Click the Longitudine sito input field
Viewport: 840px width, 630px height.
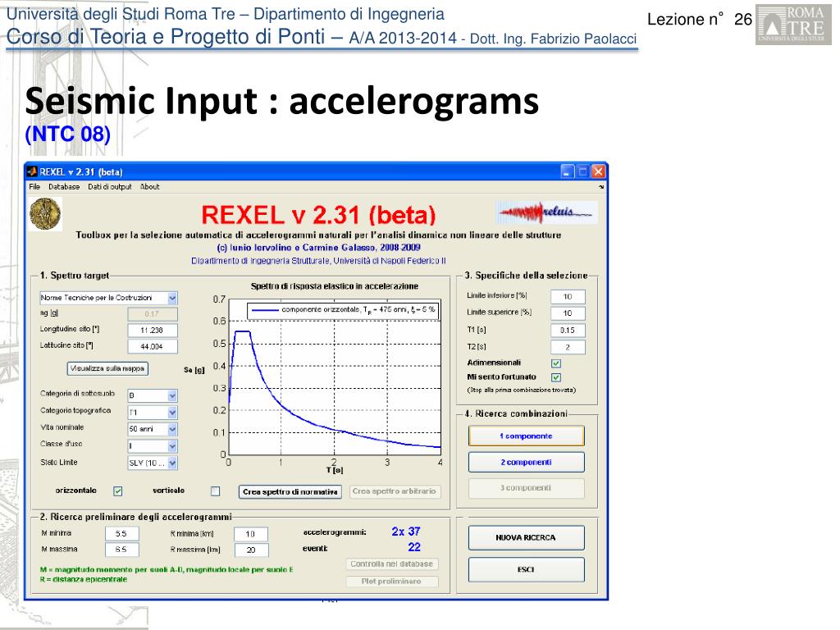tap(153, 330)
